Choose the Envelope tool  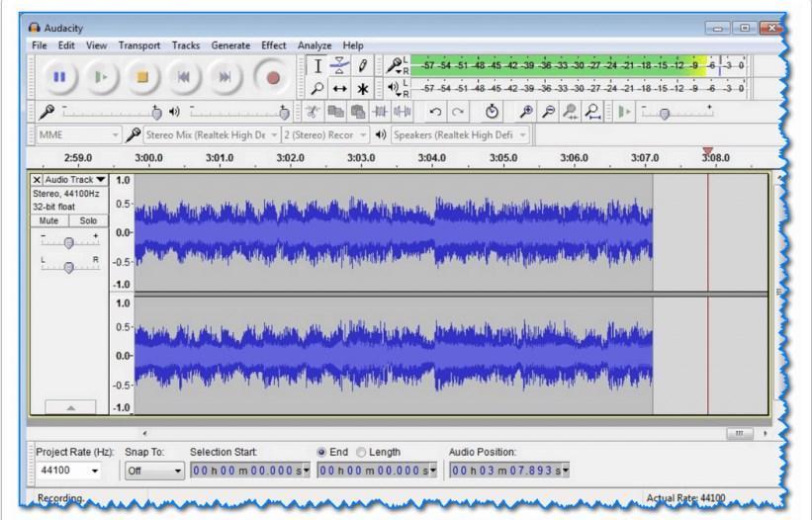point(339,65)
